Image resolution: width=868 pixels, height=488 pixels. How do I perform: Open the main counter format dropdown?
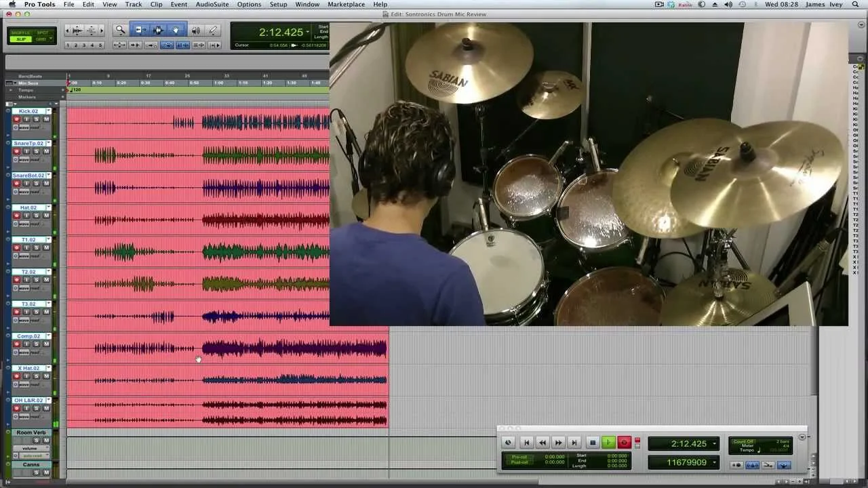307,32
